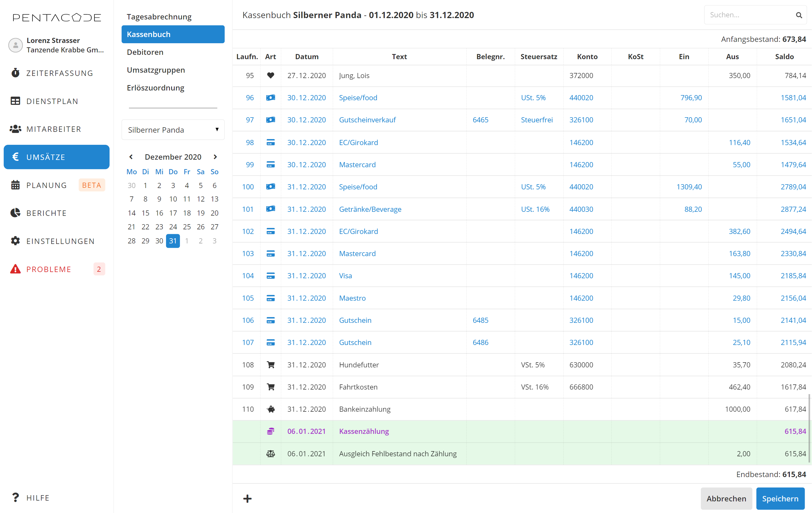Click credit card icon in Visa row

pos(271,276)
